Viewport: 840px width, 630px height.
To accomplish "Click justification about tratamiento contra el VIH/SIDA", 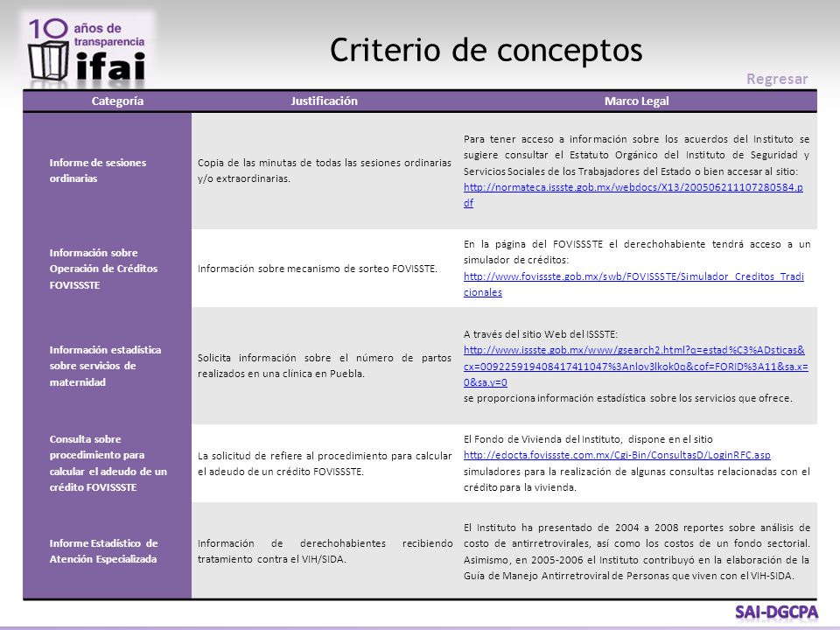I will (325, 550).
